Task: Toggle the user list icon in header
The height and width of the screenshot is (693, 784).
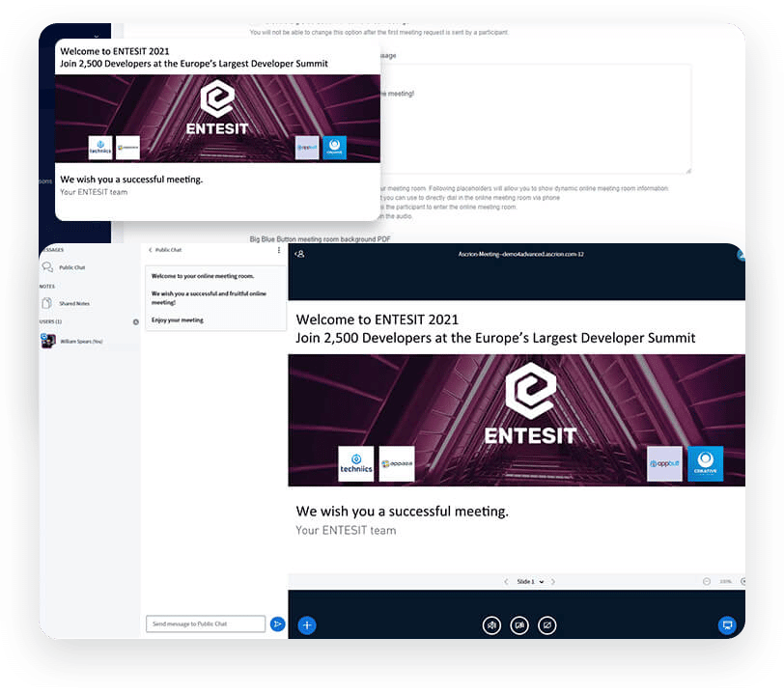Action: pyautogui.click(x=300, y=254)
